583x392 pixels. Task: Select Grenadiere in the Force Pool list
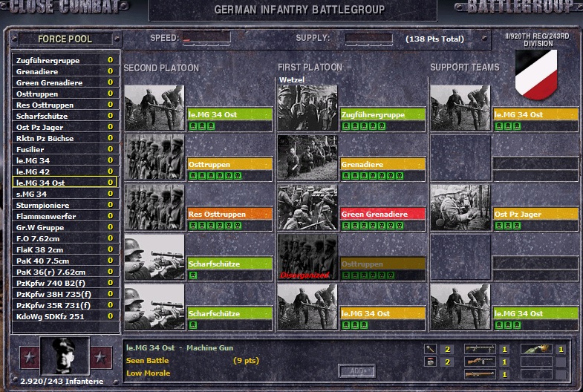(x=65, y=71)
